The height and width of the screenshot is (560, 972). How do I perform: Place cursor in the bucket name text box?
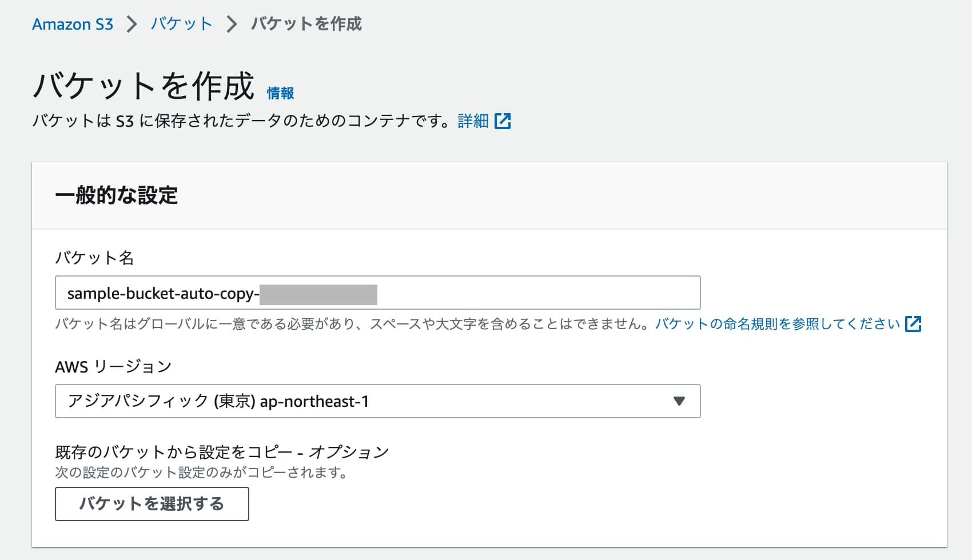(x=377, y=293)
